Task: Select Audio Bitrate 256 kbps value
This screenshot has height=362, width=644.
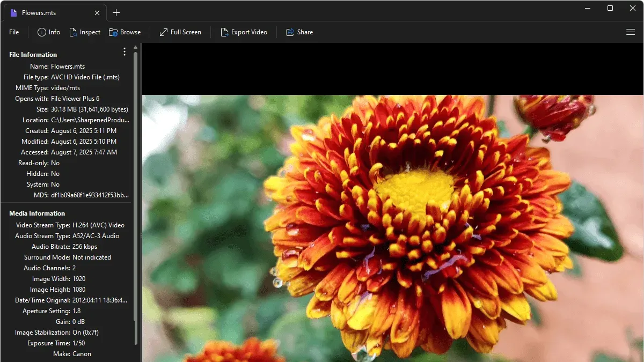Action: pos(86,247)
